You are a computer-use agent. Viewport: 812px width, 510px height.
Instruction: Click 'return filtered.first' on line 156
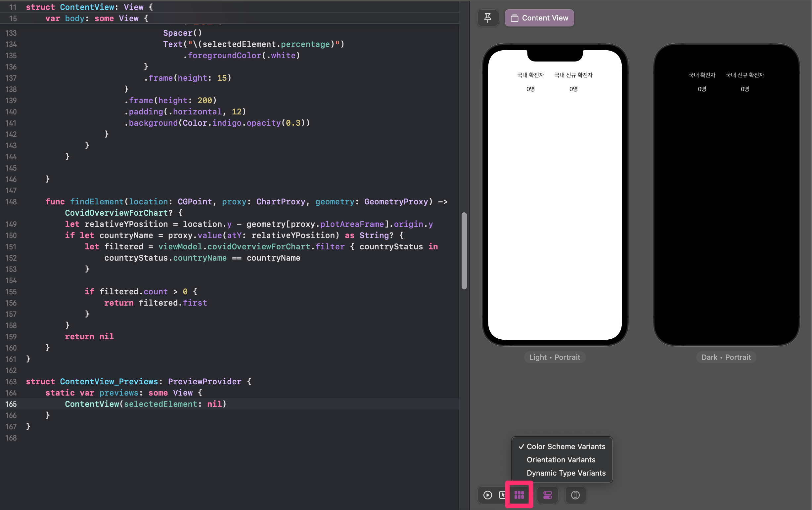tap(156, 303)
